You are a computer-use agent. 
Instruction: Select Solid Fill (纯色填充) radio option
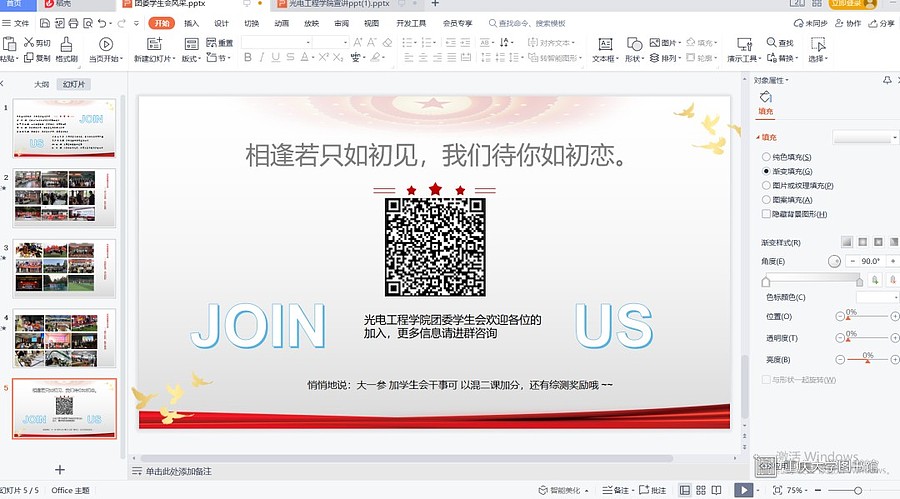[x=766, y=157]
